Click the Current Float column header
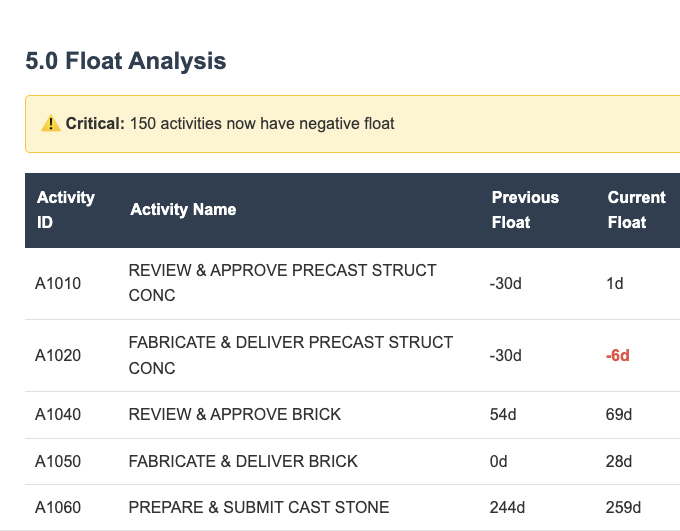The height and width of the screenshot is (531, 680). coord(636,210)
